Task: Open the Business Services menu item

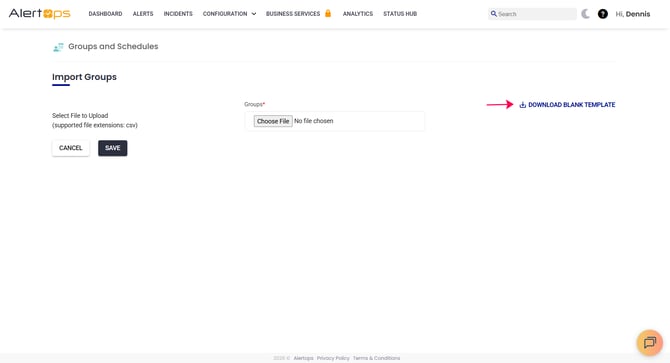Action: click(293, 14)
